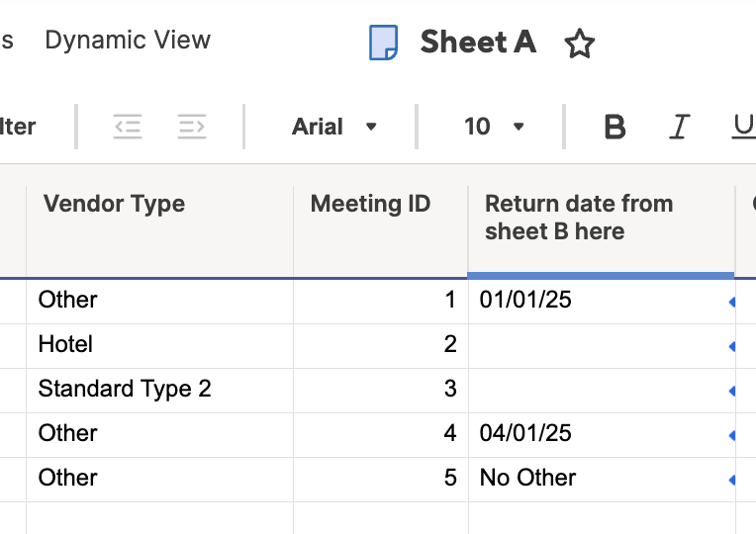The height and width of the screenshot is (534, 756).
Task: Select the Standard Type 2 cell
Action: (x=159, y=391)
